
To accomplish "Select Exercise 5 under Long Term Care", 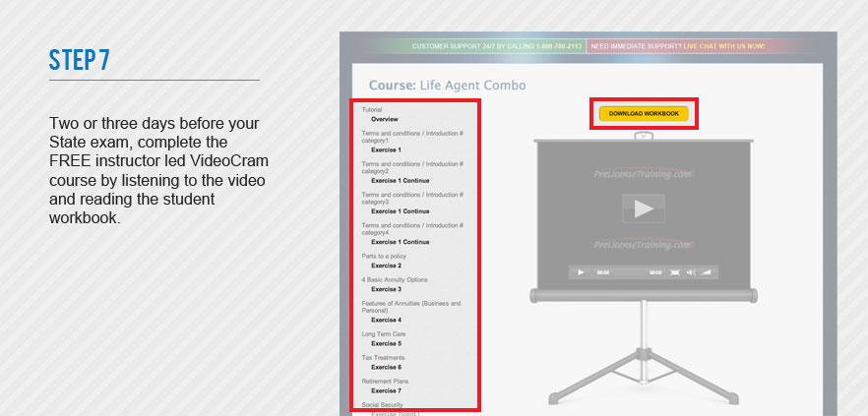I will tap(386, 343).
